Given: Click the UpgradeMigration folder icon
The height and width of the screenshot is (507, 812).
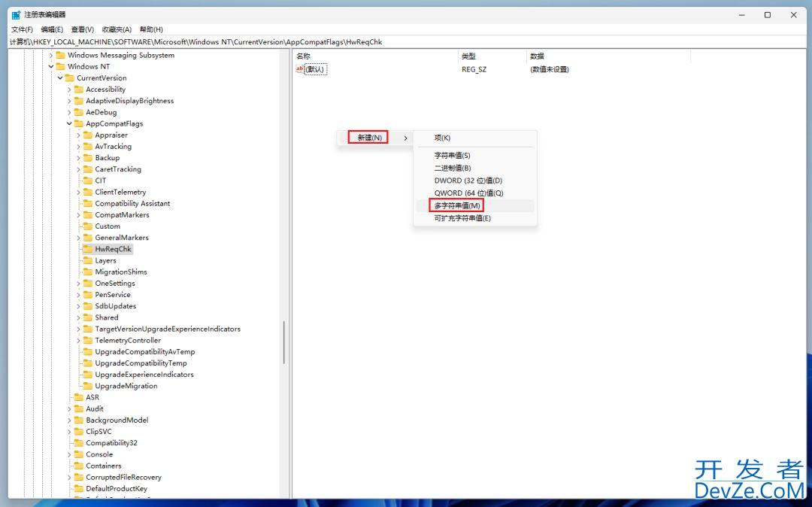Looking at the screenshot, I should (x=88, y=386).
